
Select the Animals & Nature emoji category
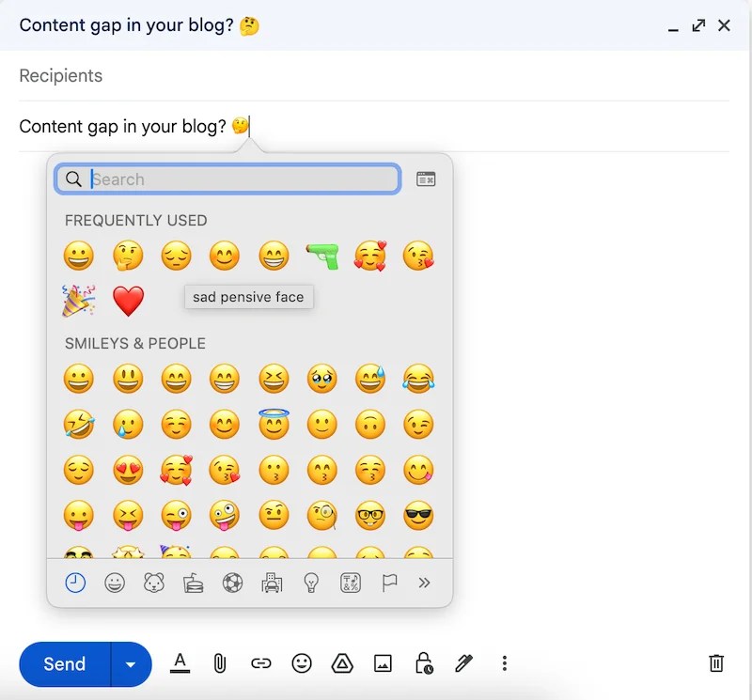(154, 583)
